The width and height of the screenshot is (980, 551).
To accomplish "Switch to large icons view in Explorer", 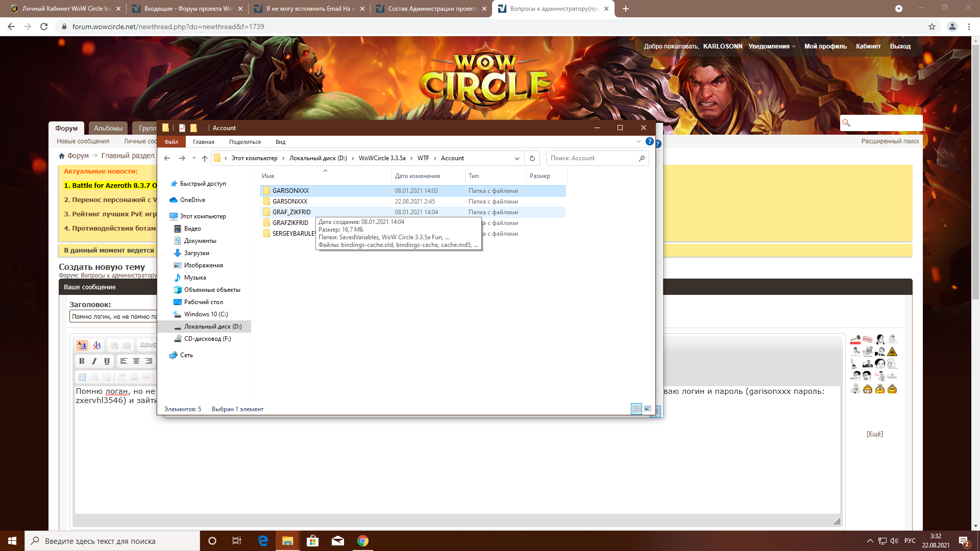I will 648,409.
